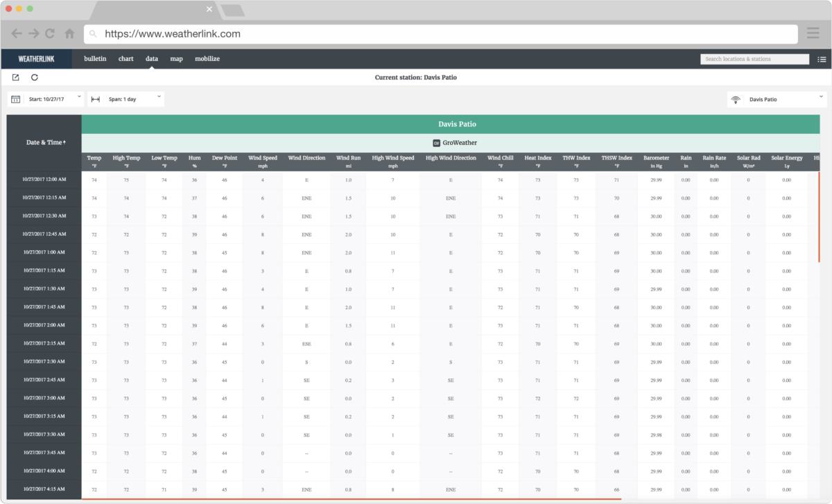Open the calendar icon beside Start date
832x504 pixels.
pos(15,98)
